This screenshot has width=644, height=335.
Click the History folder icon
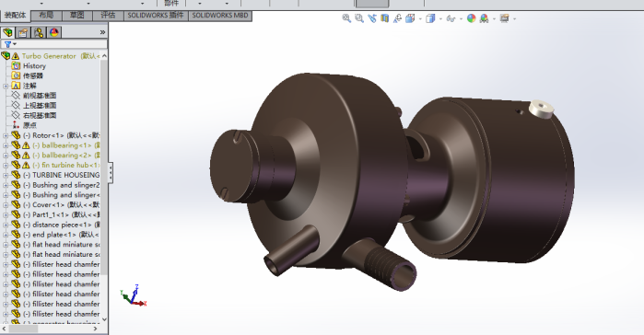click(16, 65)
